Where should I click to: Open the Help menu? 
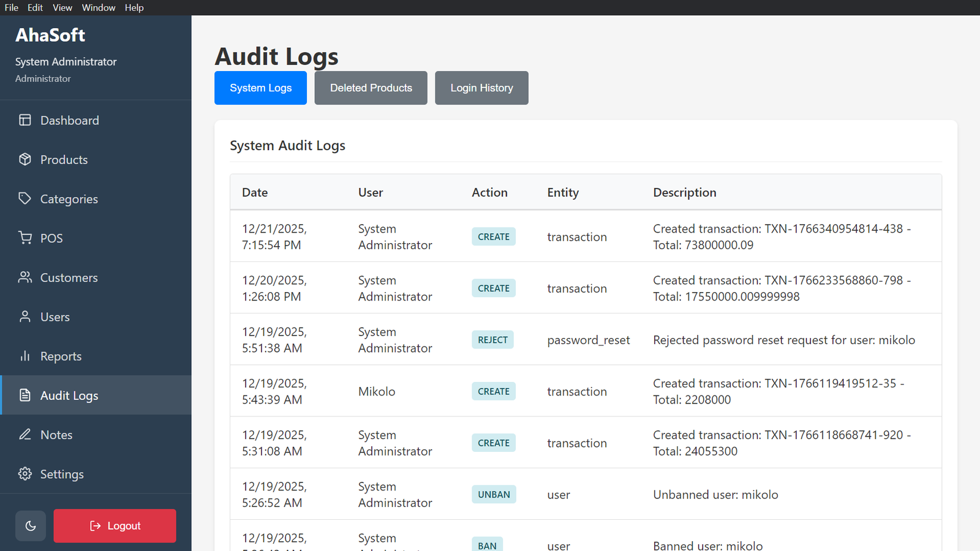click(134, 7)
